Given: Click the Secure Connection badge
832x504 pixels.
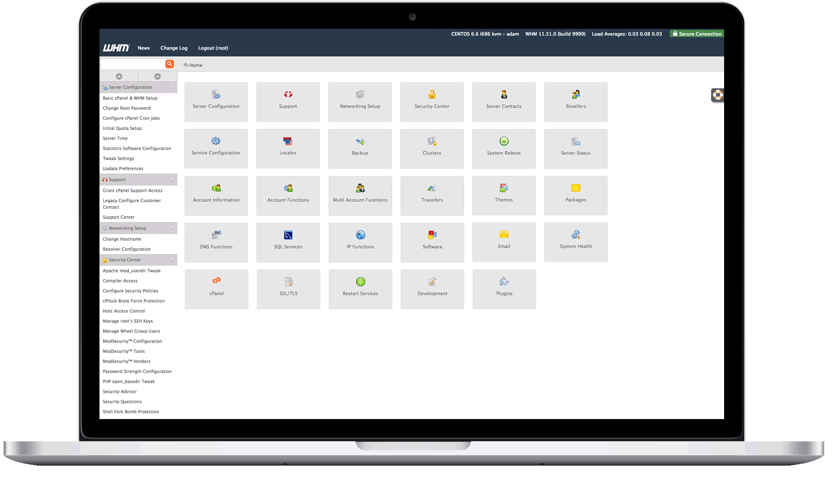Looking at the screenshot, I should click(x=697, y=34).
